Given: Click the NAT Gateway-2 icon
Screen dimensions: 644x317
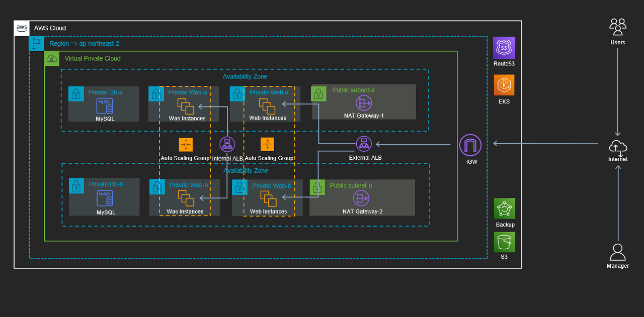Looking at the screenshot, I should click(361, 198).
